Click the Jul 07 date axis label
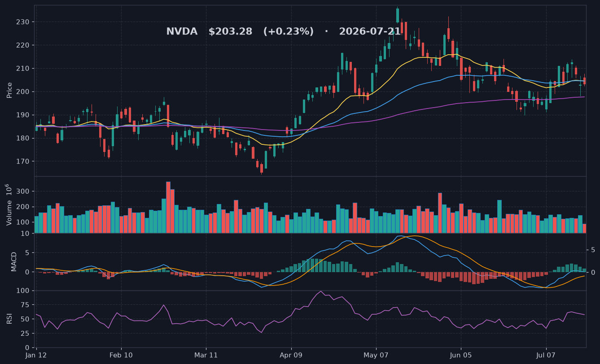 pos(546,355)
